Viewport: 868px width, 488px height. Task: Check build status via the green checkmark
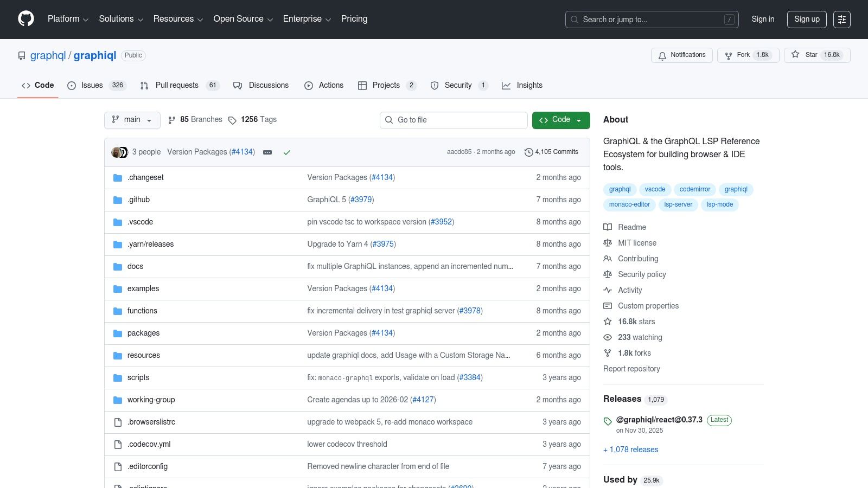click(x=287, y=152)
